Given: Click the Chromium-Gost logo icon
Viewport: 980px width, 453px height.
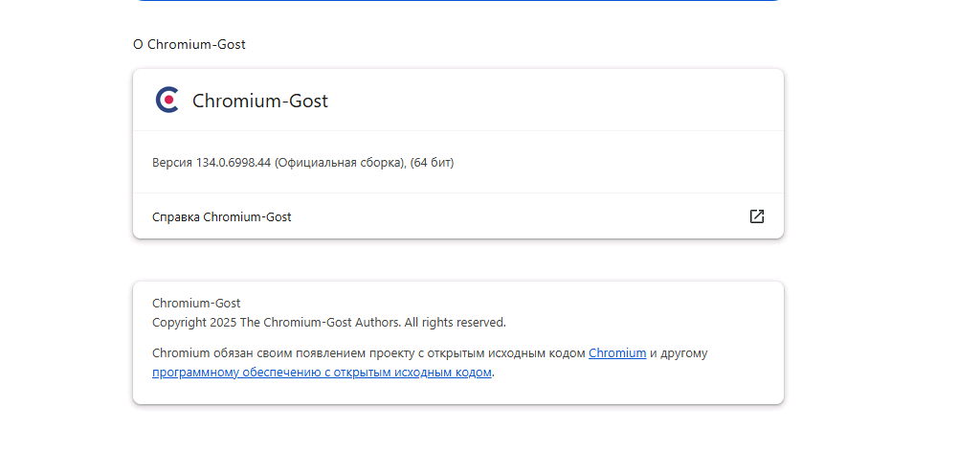Looking at the screenshot, I should pyautogui.click(x=167, y=101).
